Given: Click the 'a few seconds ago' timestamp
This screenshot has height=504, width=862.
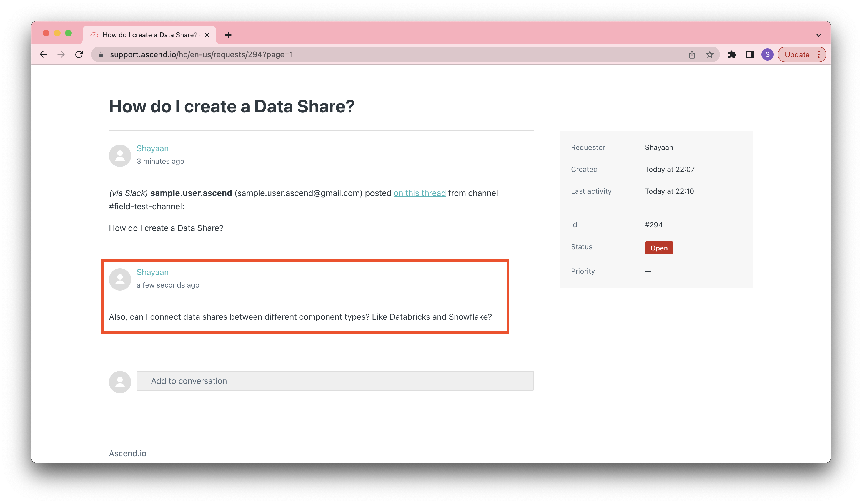Looking at the screenshot, I should (x=168, y=285).
